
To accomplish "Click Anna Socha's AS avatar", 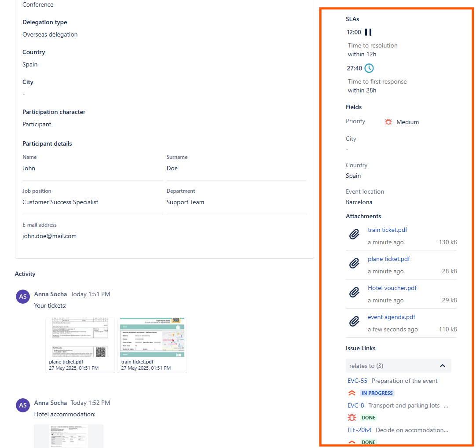I will pyautogui.click(x=22, y=296).
